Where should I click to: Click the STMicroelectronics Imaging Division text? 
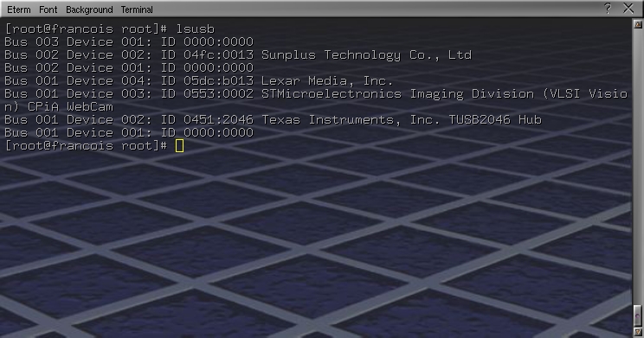click(x=397, y=94)
